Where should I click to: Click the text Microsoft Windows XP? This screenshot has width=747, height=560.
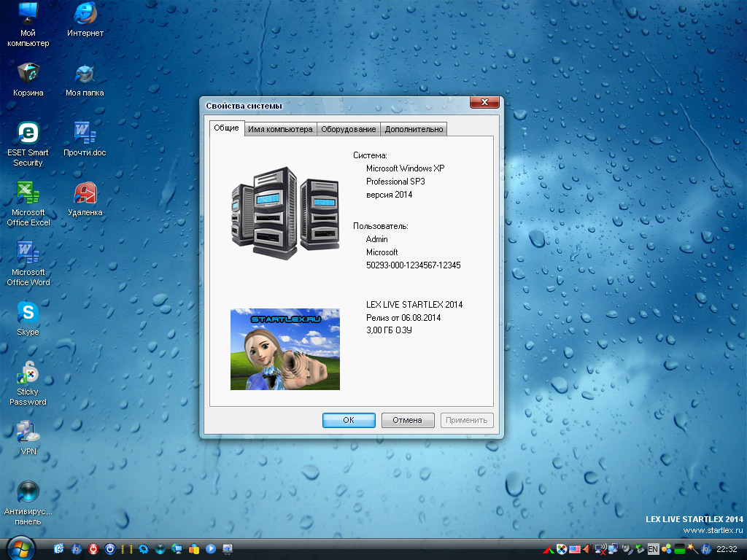coord(405,168)
